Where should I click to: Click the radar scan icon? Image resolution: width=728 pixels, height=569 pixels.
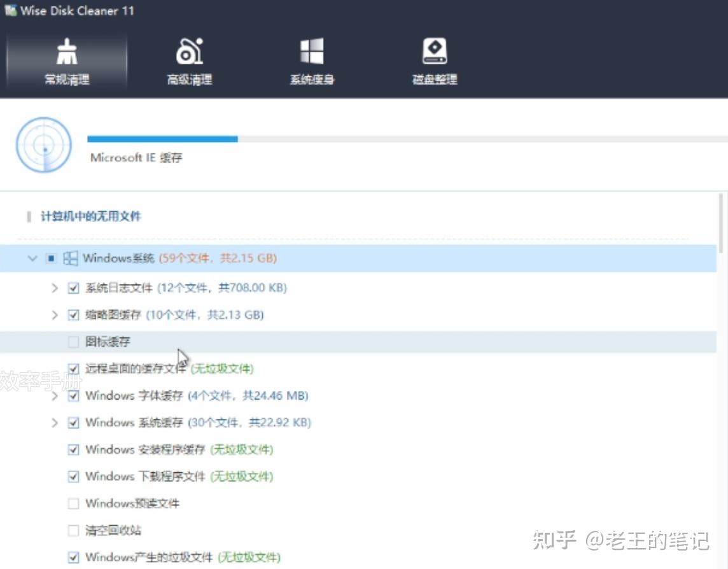(x=44, y=144)
